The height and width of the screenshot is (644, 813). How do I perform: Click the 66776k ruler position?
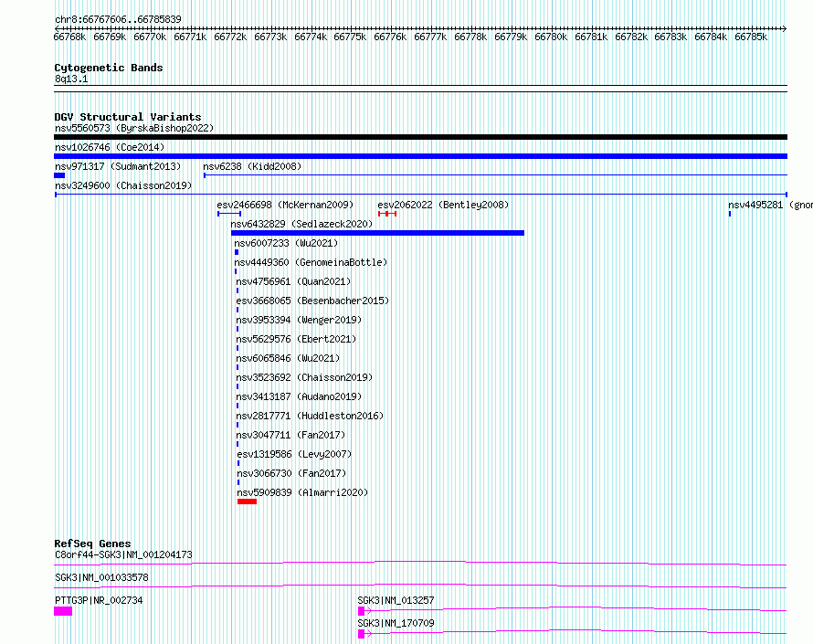tap(390, 37)
